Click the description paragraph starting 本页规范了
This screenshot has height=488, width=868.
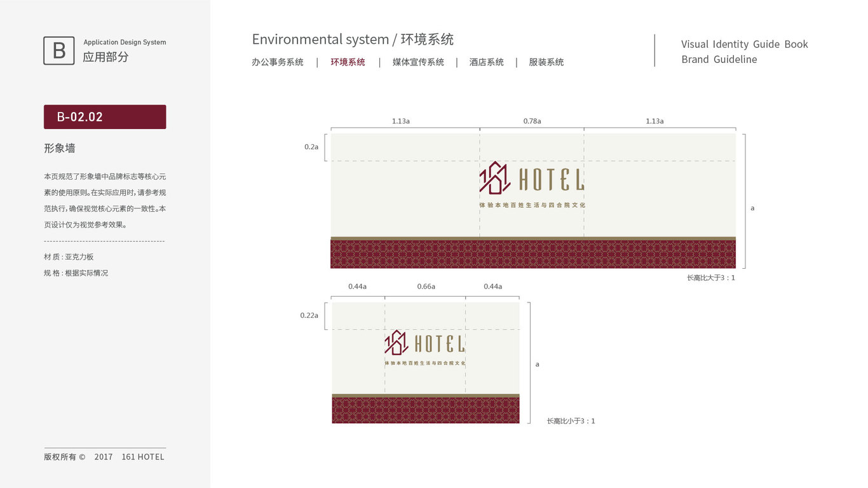(x=105, y=200)
